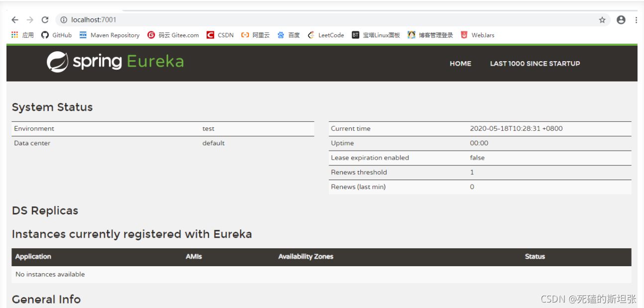Image resolution: width=644 pixels, height=308 pixels.
Task: Select 'Instances currently registered with Eureka' heading
Action: pos(132,234)
